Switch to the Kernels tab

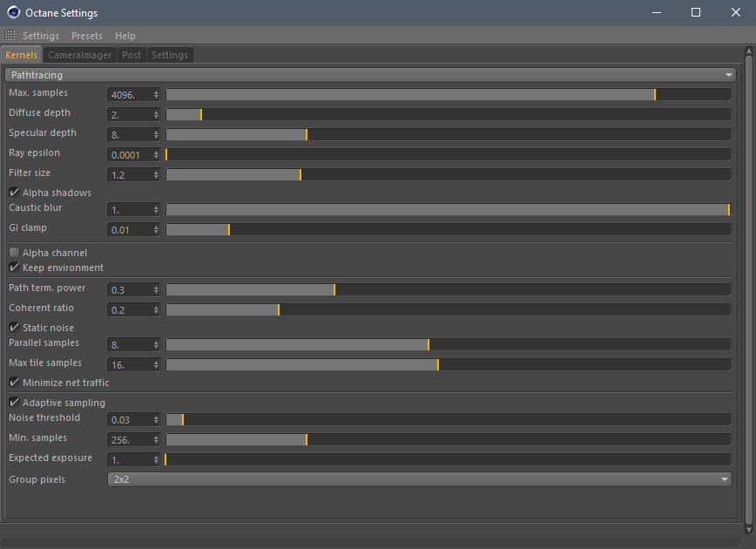[21, 55]
